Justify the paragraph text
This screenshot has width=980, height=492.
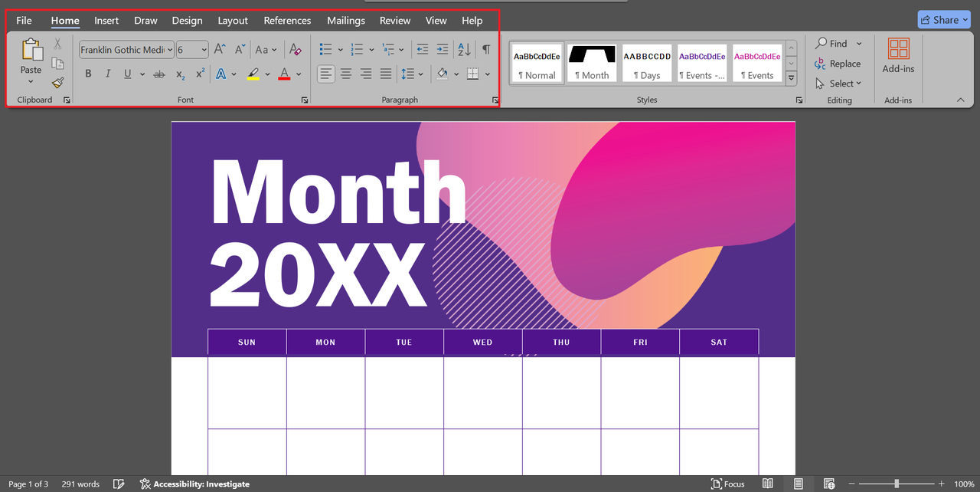[x=386, y=74]
